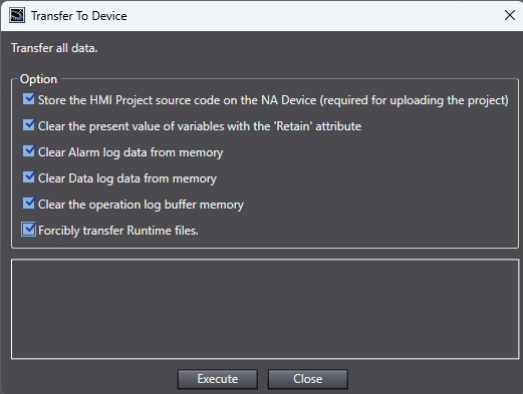Toggle the Clear Data log data checkbox

[29, 177]
